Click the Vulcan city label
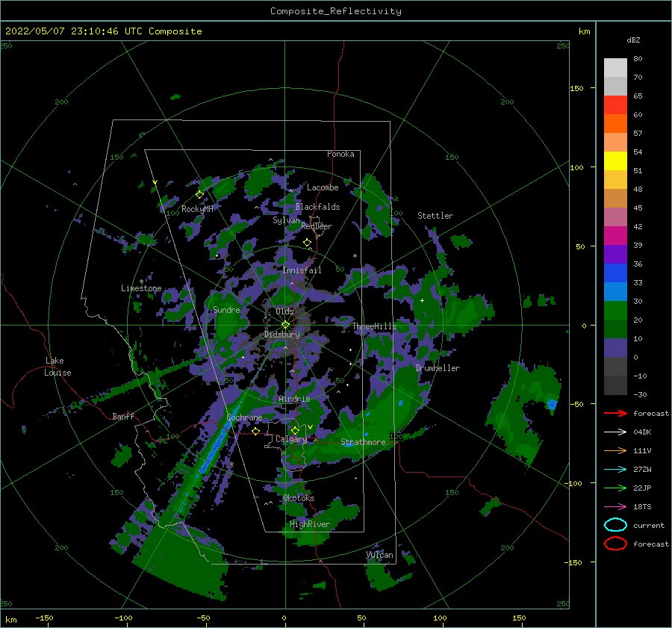 [379, 555]
